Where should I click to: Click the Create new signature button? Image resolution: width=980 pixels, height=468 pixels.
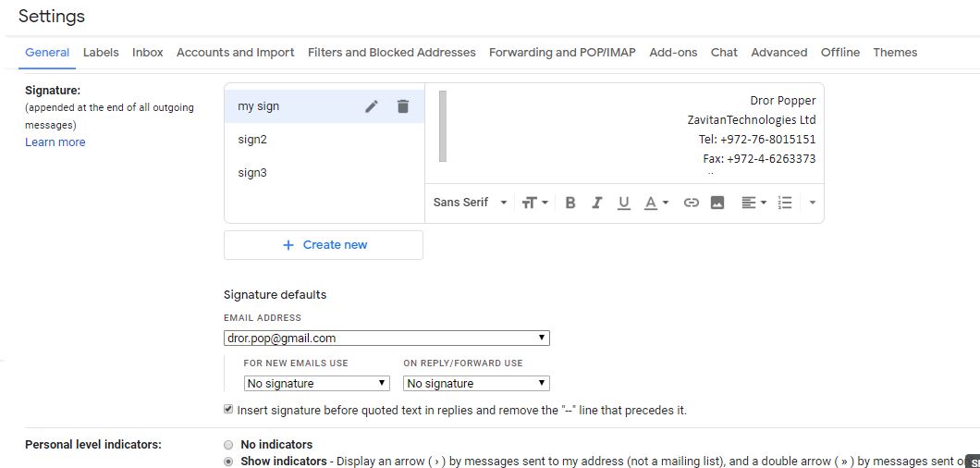[324, 245]
